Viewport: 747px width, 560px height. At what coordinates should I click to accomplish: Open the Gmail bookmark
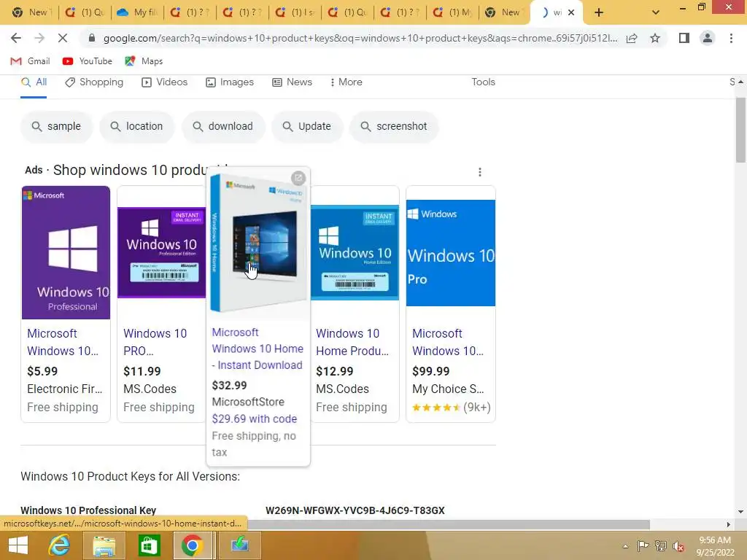[x=30, y=61]
